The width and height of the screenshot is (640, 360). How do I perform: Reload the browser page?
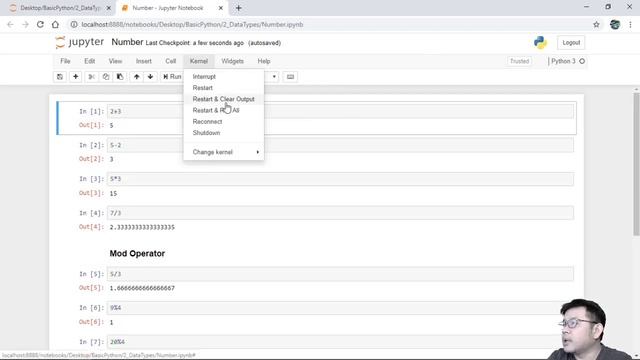(40, 24)
